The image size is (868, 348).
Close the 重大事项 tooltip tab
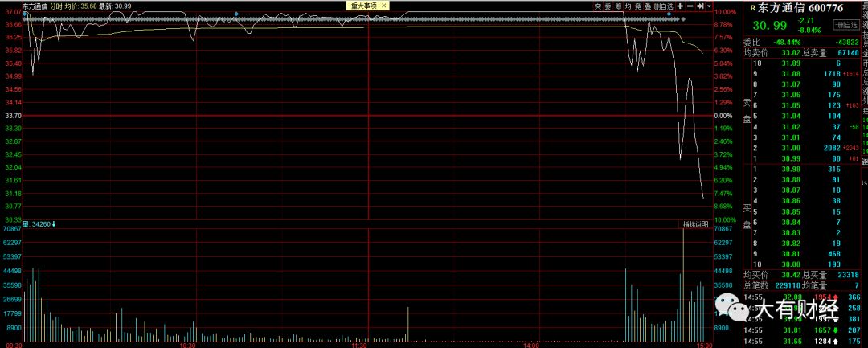pos(383,5)
